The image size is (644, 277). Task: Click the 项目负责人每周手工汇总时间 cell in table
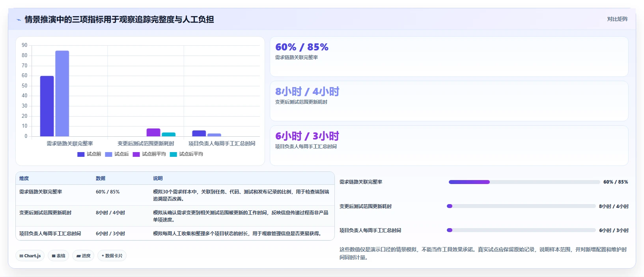(50, 234)
